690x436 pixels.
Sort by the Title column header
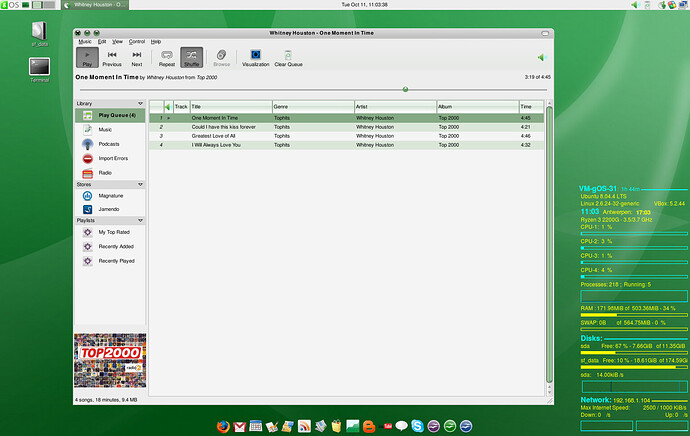coord(231,106)
